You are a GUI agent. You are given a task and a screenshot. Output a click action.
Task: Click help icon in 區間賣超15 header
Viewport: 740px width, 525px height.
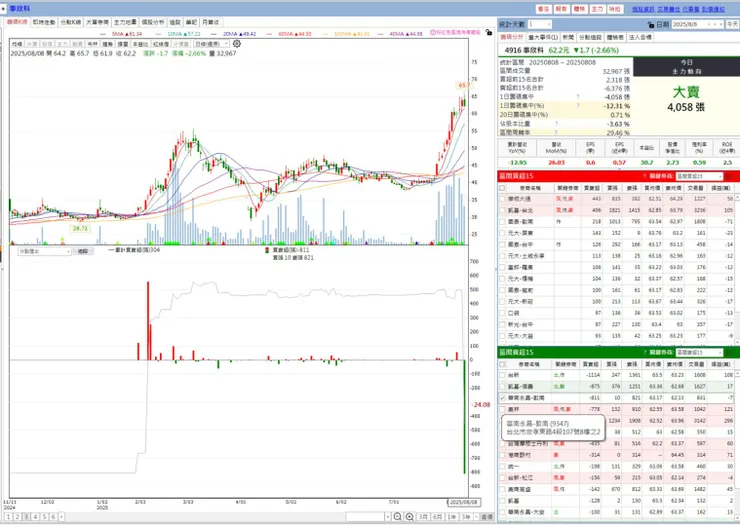pos(645,352)
